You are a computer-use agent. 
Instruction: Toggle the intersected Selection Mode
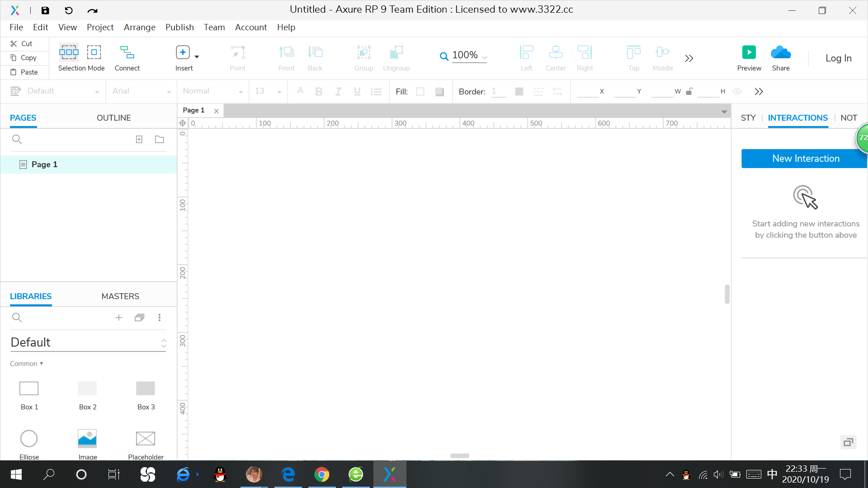69,52
